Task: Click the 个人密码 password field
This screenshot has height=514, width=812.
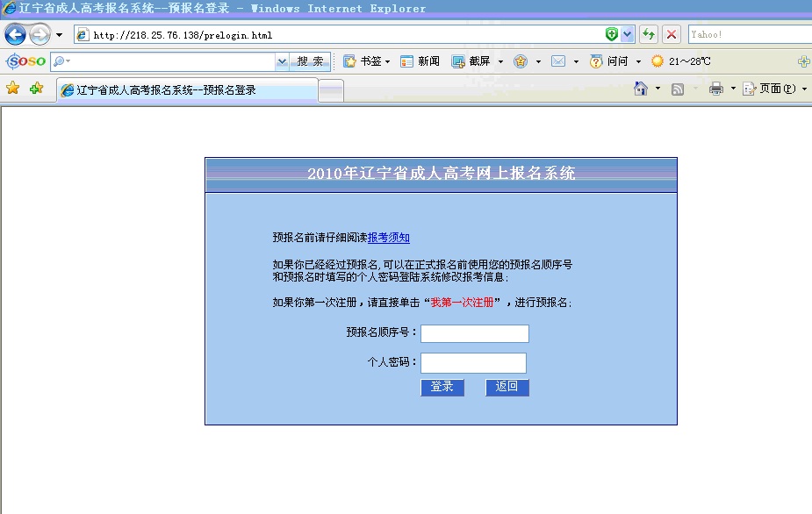Action: (x=473, y=363)
